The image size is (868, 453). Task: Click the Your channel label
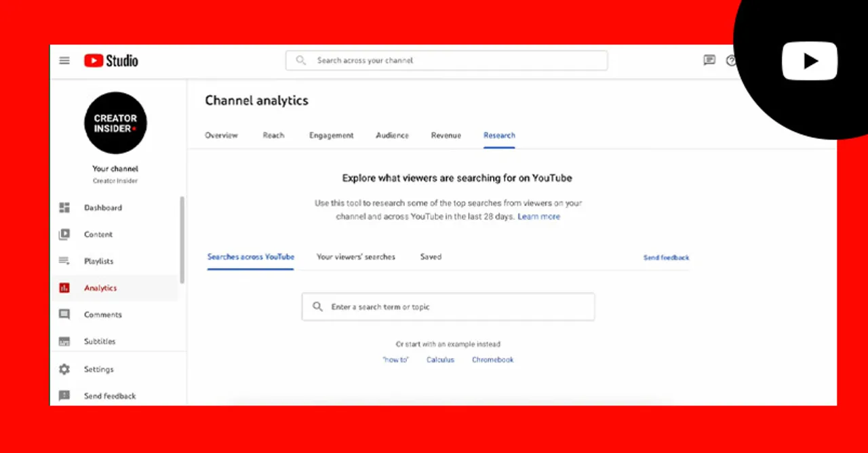pos(115,169)
